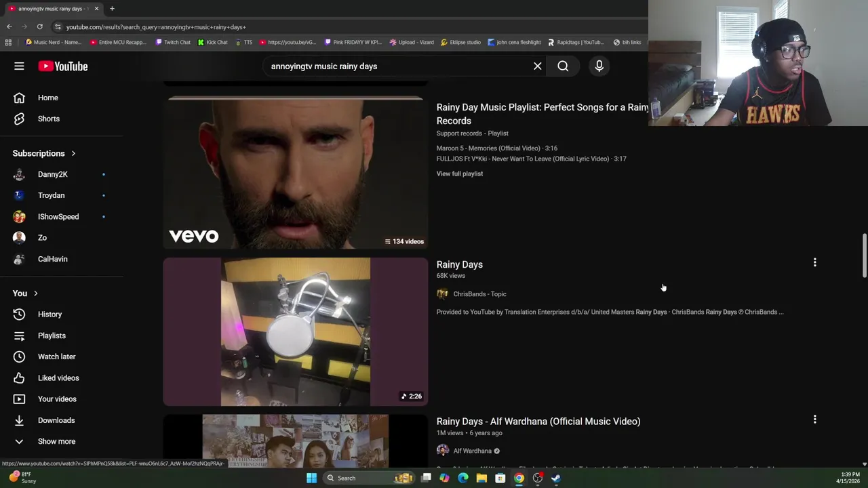Open more options for Rainy Days video
Viewport: 868px width, 488px height.
814,262
